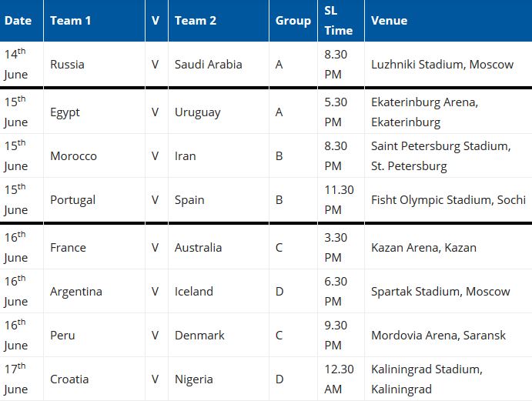Image resolution: width=532 pixels, height=401 pixels.
Task: Click the Morocco team cell
Action: pos(95,155)
